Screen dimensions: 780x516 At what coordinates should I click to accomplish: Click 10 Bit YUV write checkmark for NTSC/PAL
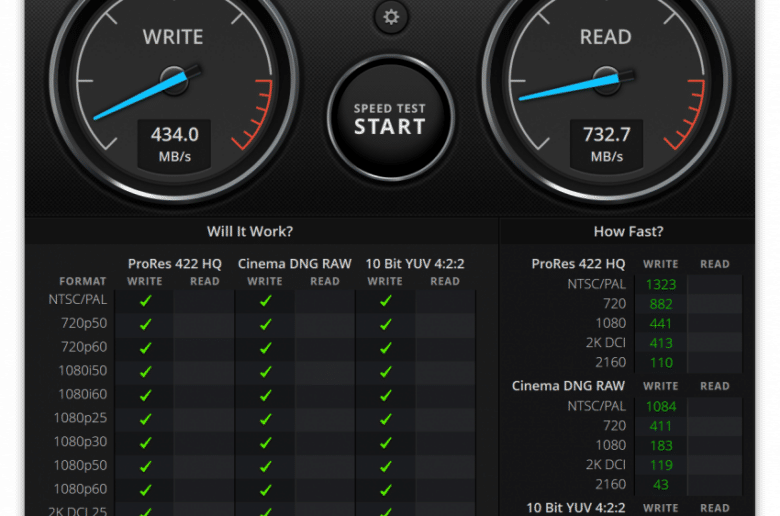(386, 301)
